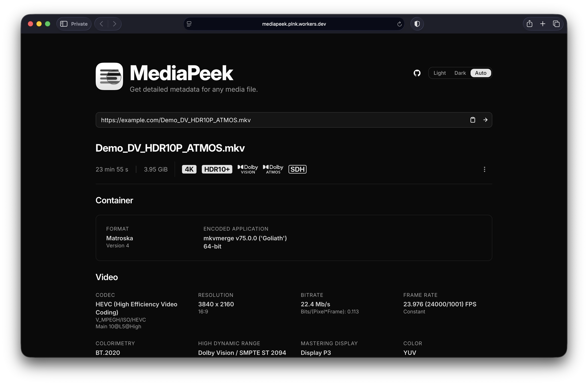The width and height of the screenshot is (588, 385).
Task: Open website settings from the address bar
Action: [x=189, y=24]
